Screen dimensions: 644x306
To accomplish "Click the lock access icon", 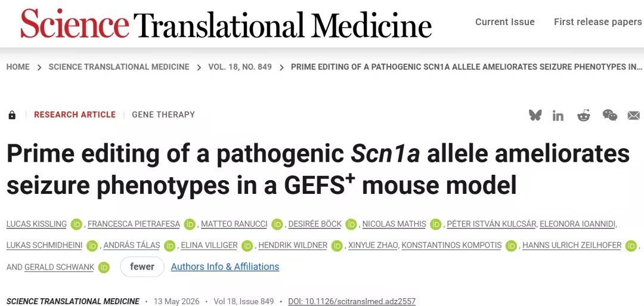I will click(12, 115).
